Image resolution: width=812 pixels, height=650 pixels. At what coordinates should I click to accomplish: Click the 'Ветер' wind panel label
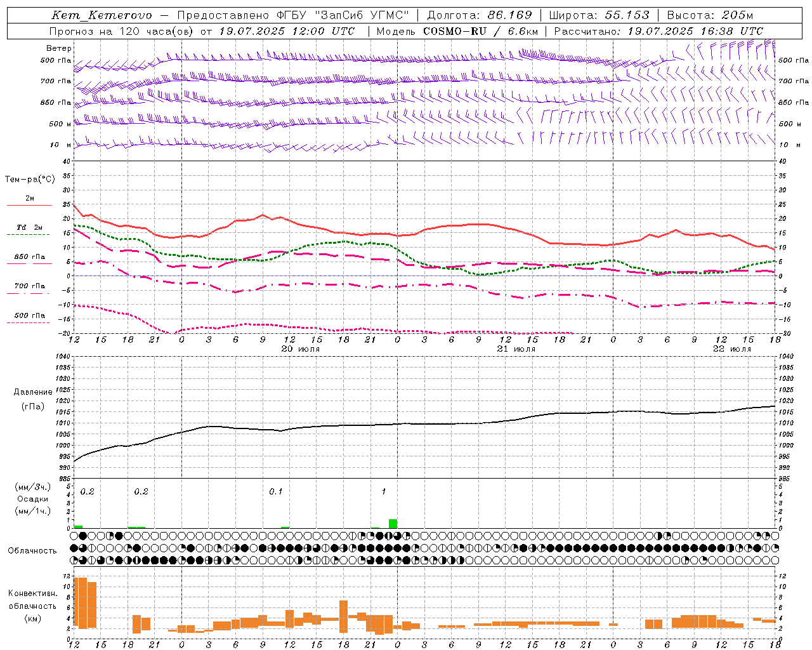click(59, 48)
